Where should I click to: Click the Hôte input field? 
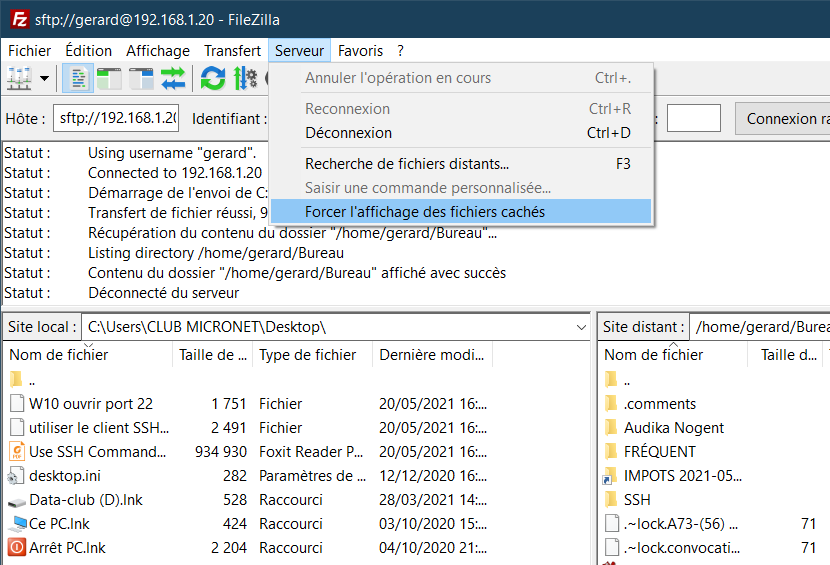click(x=116, y=118)
